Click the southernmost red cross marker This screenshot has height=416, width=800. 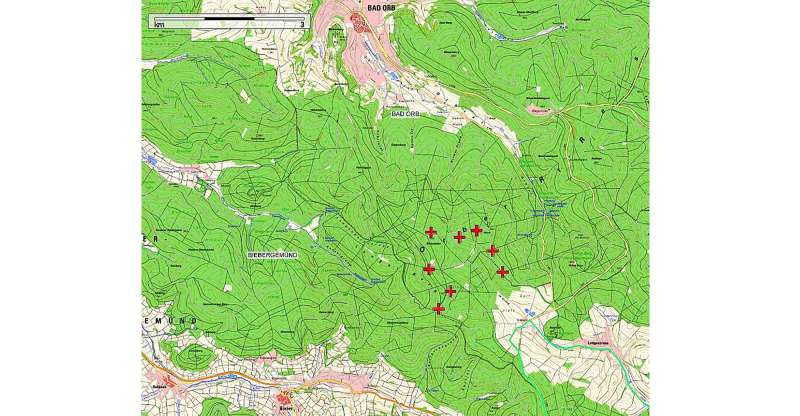(x=439, y=309)
